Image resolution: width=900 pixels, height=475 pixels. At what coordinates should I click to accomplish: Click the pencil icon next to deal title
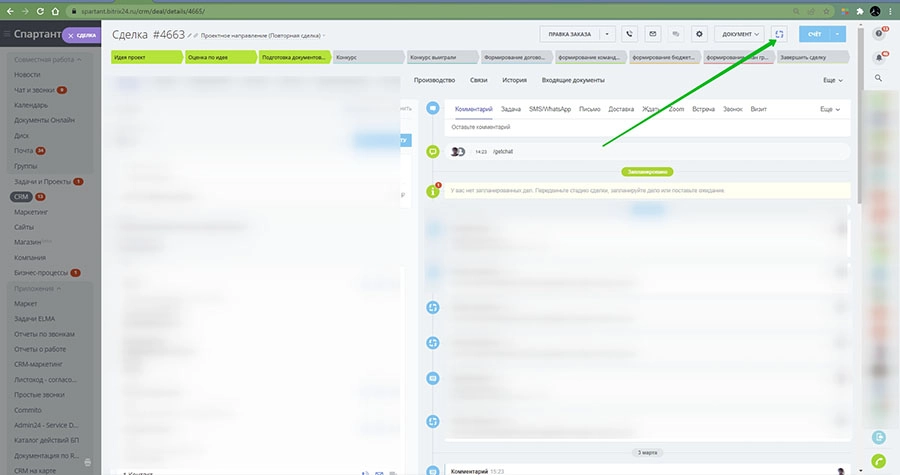189,35
